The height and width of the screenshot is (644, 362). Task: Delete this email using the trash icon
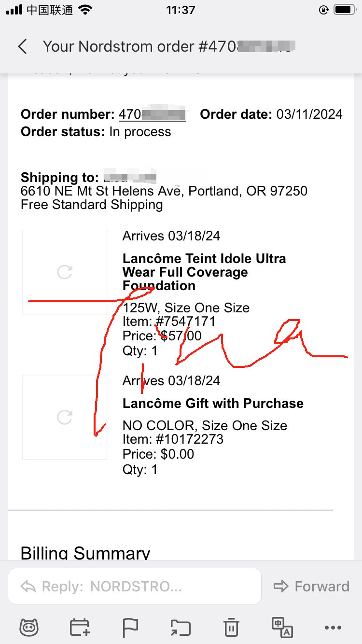(x=231, y=627)
